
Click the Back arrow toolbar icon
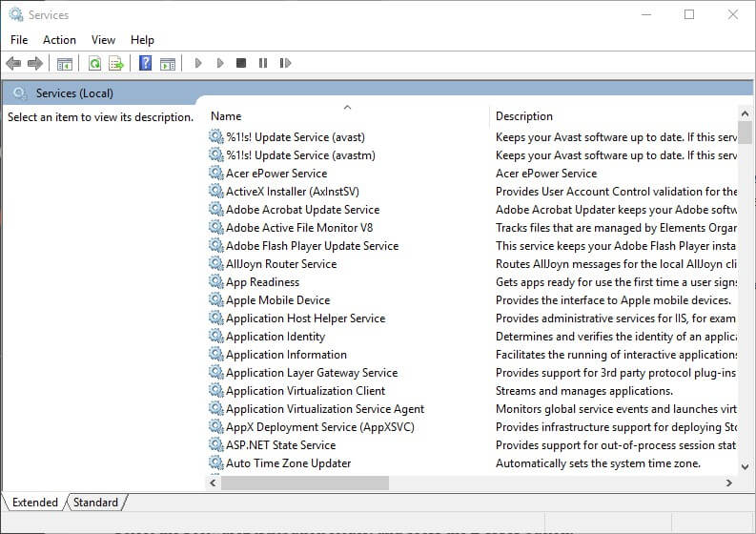13,63
